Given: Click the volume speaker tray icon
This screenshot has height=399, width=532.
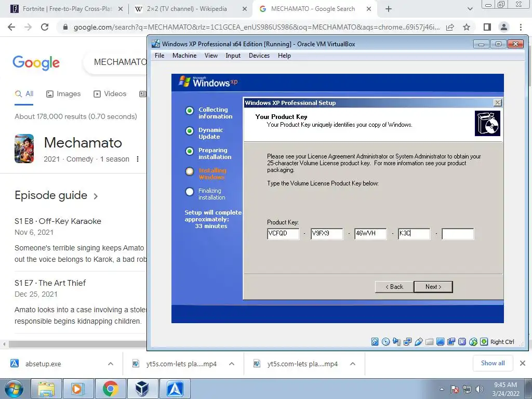Looking at the screenshot, I should pyautogui.click(x=479, y=389).
